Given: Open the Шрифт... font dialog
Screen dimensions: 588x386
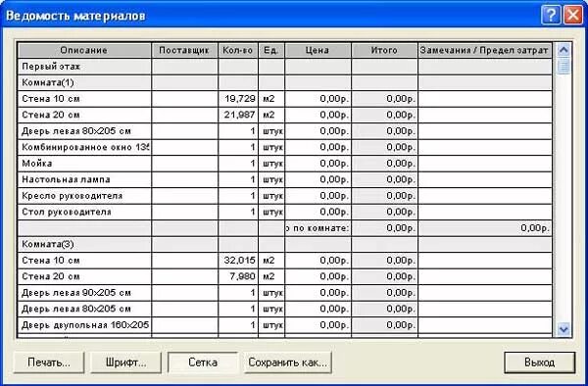Looking at the screenshot, I should click(125, 362).
